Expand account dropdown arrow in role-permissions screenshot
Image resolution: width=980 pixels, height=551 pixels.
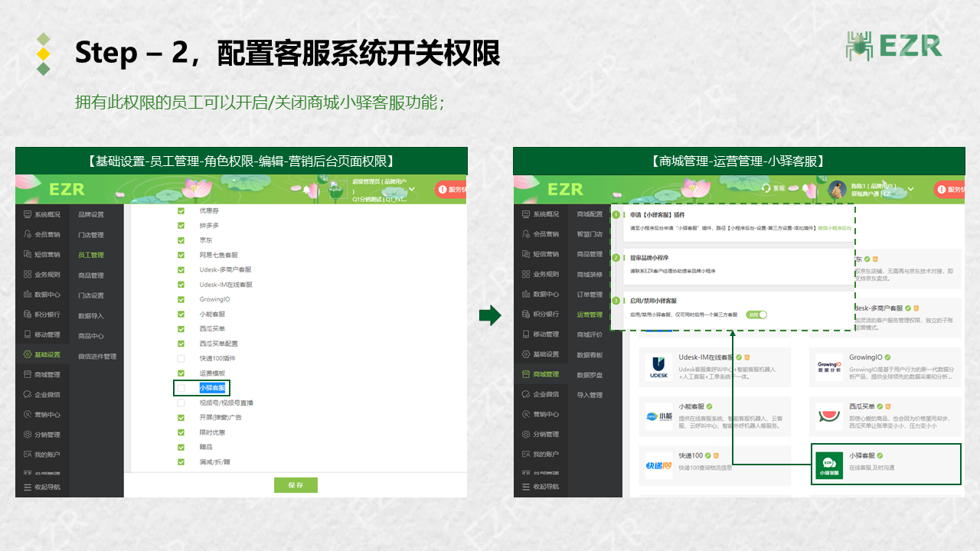tap(412, 189)
